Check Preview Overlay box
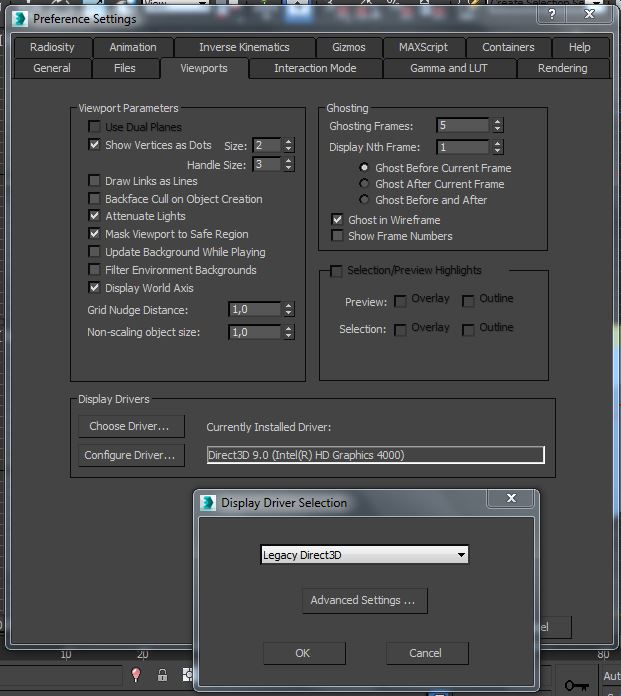This screenshot has height=696, width=621. [x=400, y=301]
